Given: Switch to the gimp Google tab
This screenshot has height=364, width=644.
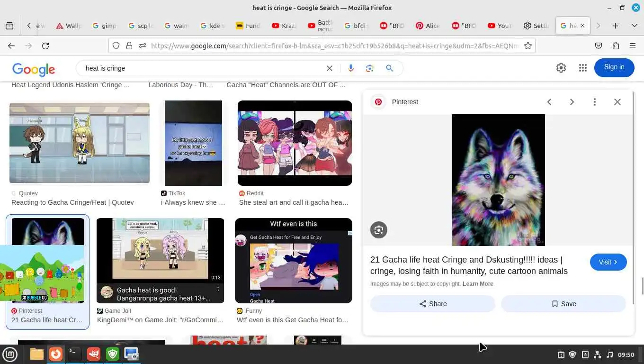Looking at the screenshot, I should 105,26.
